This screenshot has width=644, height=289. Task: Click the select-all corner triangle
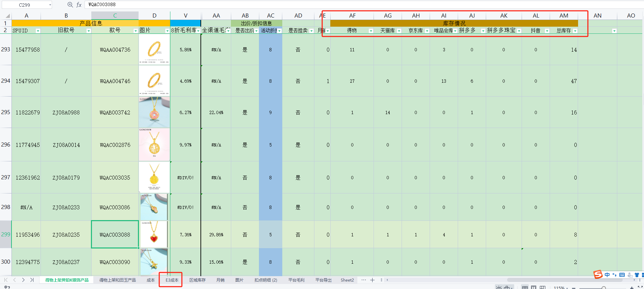click(x=7, y=16)
